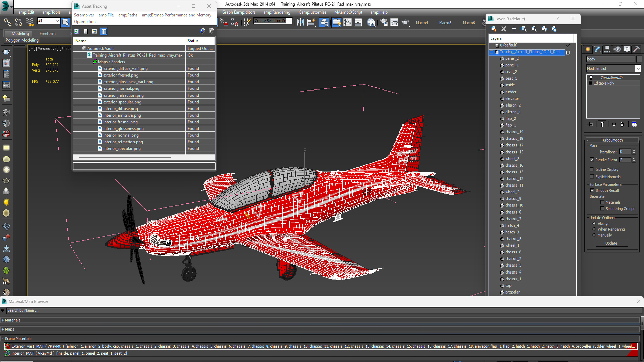Click the Update button in TurboSmooth
644x362 pixels.
pyautogui.click(x=611, y=243)
